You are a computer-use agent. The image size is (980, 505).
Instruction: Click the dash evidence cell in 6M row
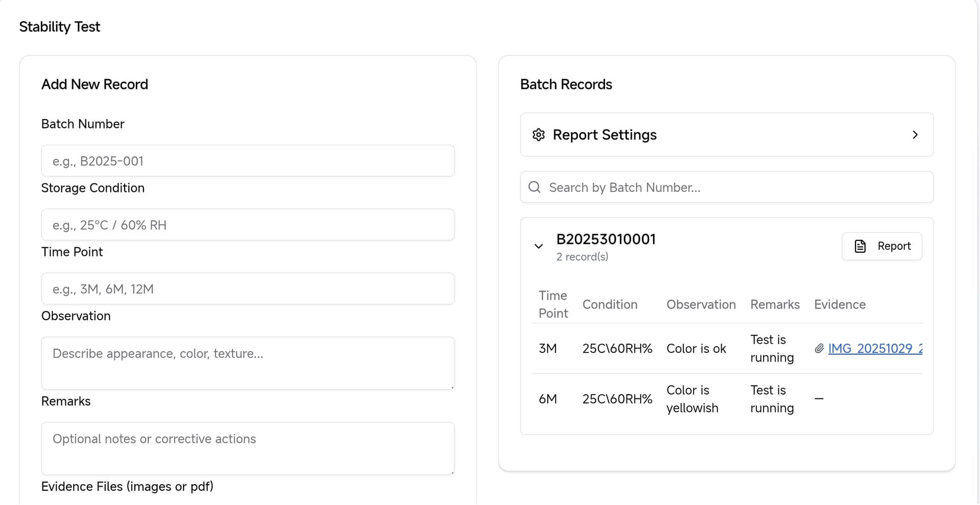[819, 399]
